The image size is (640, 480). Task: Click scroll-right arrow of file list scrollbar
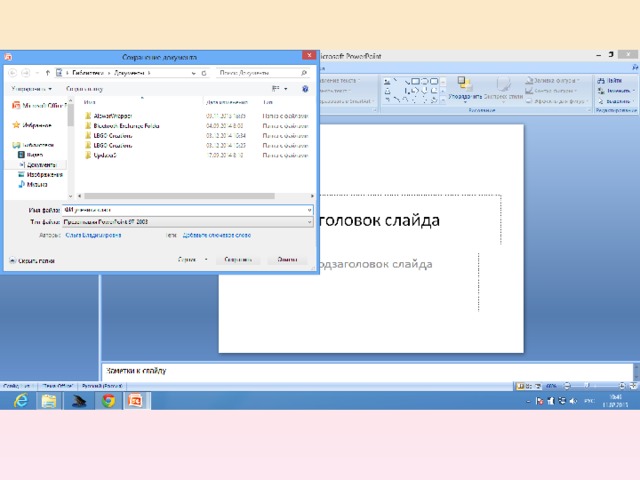312,196
